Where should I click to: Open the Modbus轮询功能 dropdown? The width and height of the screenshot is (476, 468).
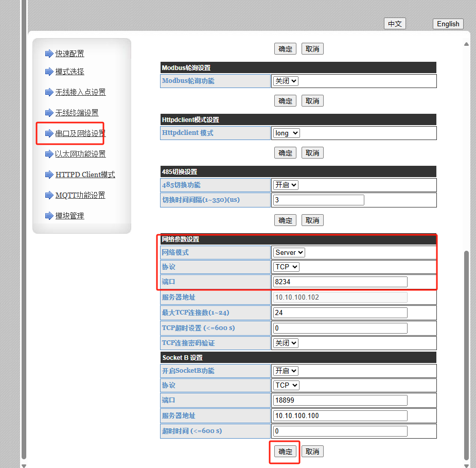tap(286, 81)
